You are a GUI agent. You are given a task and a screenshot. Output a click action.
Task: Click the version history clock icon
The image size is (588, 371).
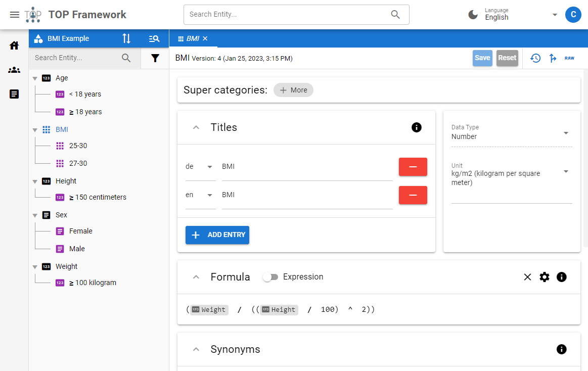pos(535,58)
